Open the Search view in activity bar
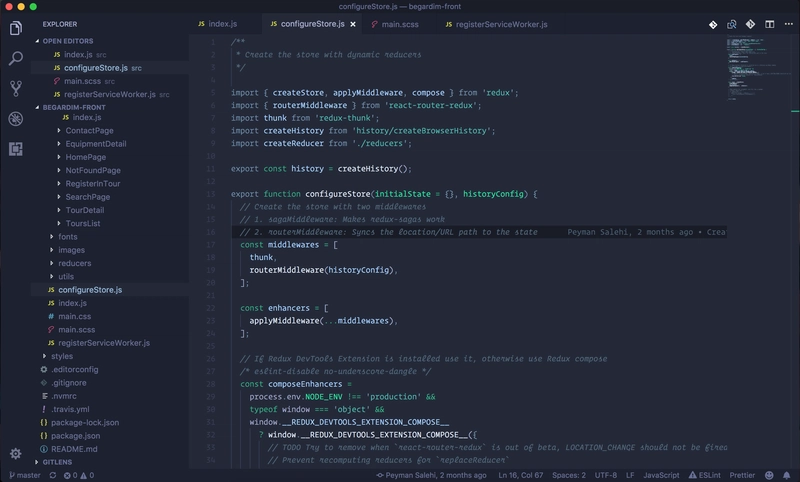The width and height of the screenshot is (800, 482). (15, 59)
